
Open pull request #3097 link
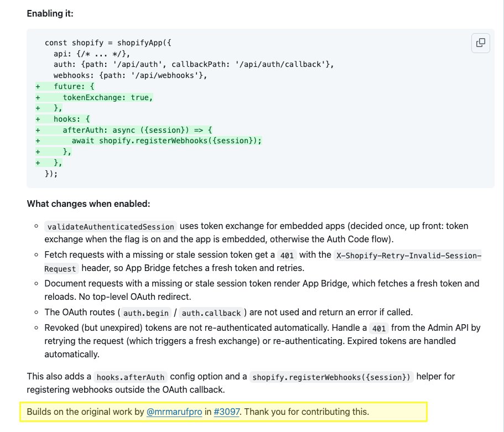[x=227, y=412]
